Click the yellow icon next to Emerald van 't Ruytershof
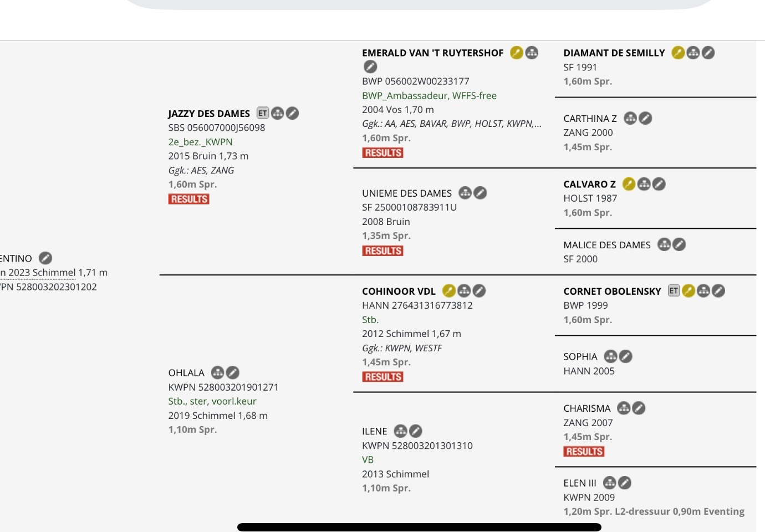The height and width of the screenshot is (532, 765). click(517, 53)
